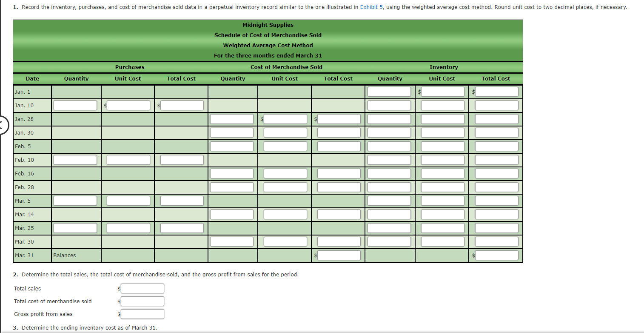
Task: Click Feb. 5 Sold Total Cost field
Action: [x=339, y=146]
